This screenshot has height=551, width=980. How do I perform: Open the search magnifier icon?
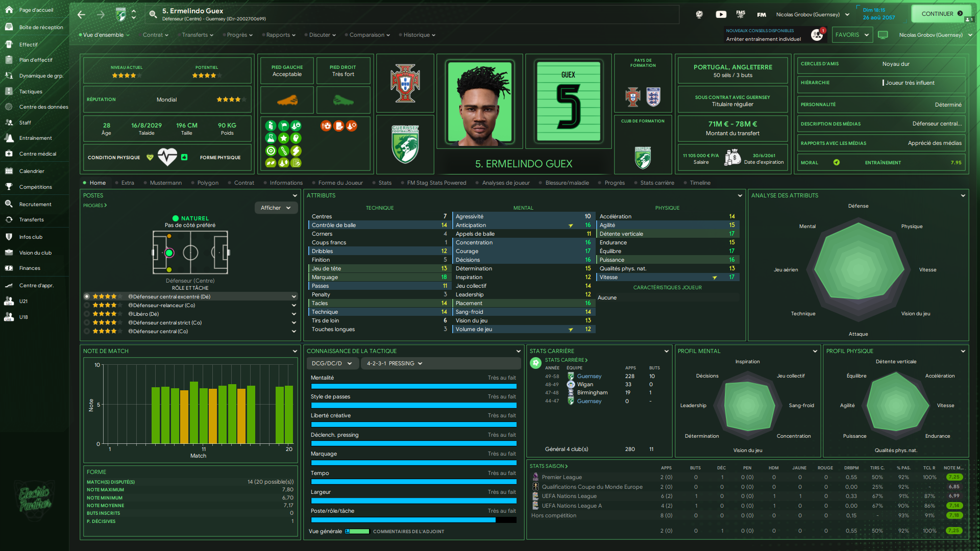[153, 14]
